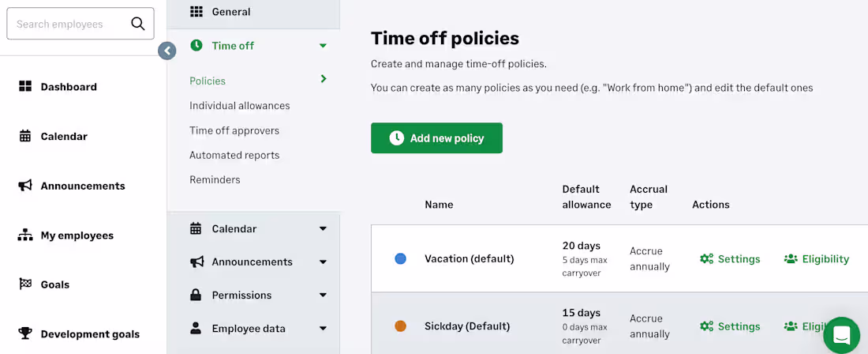Go to Time off approvers
This screenshot has height=354, width=868.
click(x=234, y=130)
